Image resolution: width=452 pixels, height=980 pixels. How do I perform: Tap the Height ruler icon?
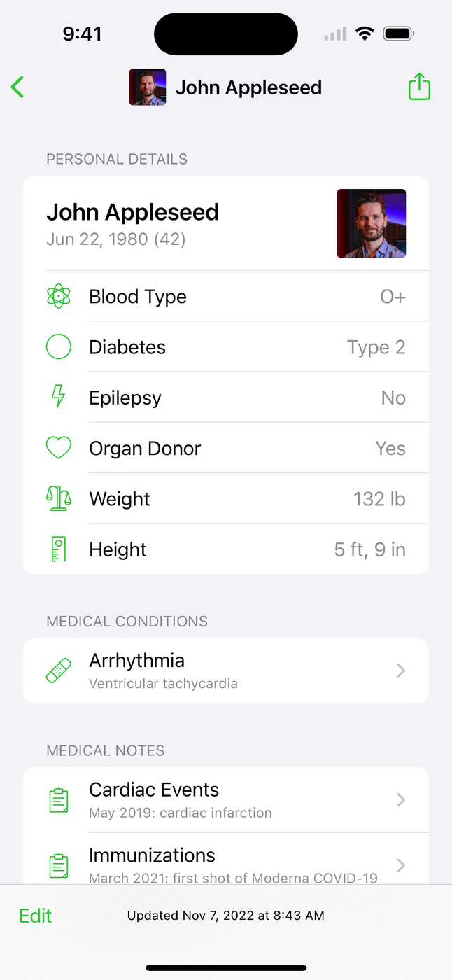[x=59, y=549]
